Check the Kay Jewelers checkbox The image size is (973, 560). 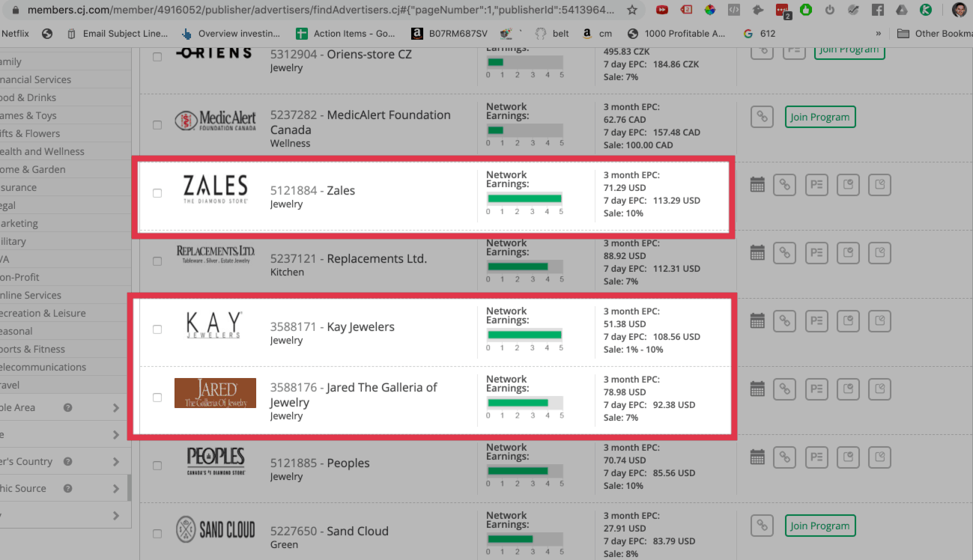pos(157,329)
